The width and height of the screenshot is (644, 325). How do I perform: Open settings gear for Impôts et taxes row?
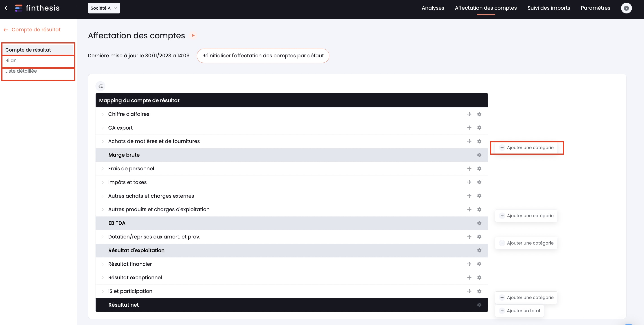(479, 182)
